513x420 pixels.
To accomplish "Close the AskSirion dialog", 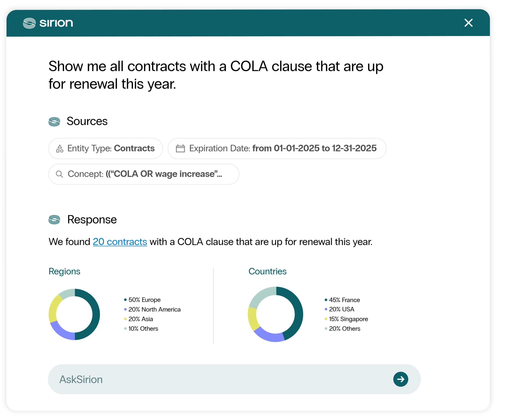I will (469, 23).
